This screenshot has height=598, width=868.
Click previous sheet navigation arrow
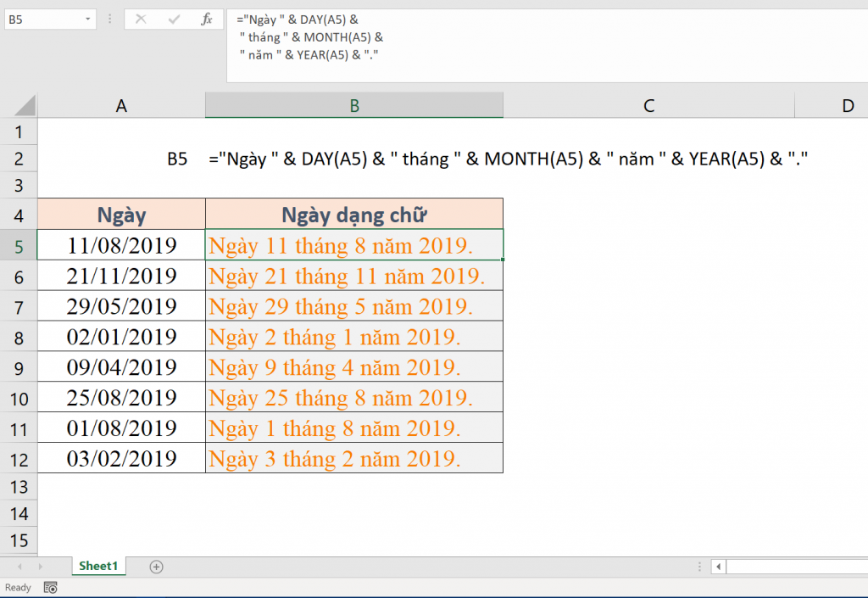click(x=18, y=567)
